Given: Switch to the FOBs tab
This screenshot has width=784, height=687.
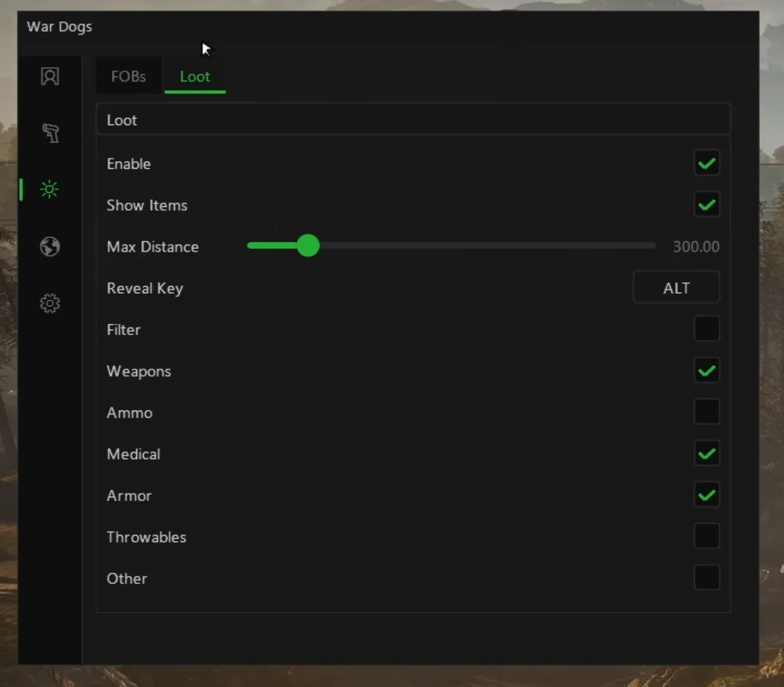Looking at the screenshot, I should [x=129, y=77].
